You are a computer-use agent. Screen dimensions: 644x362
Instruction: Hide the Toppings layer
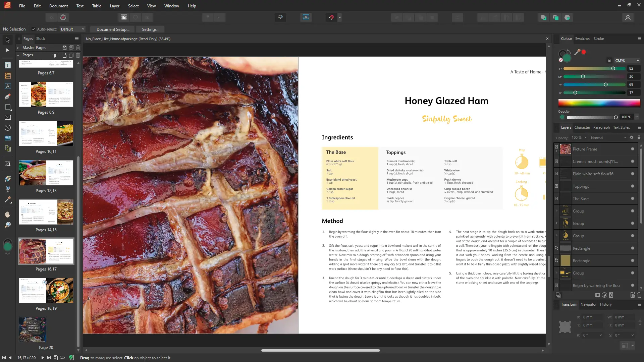click(633, 186)
